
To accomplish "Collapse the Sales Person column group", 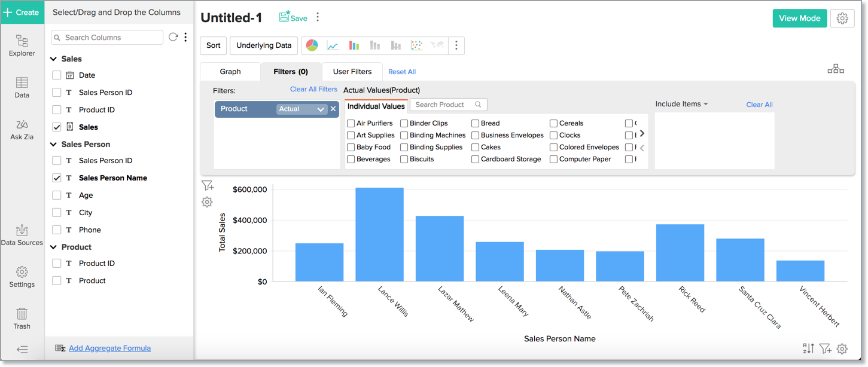I will click(54, 145).
